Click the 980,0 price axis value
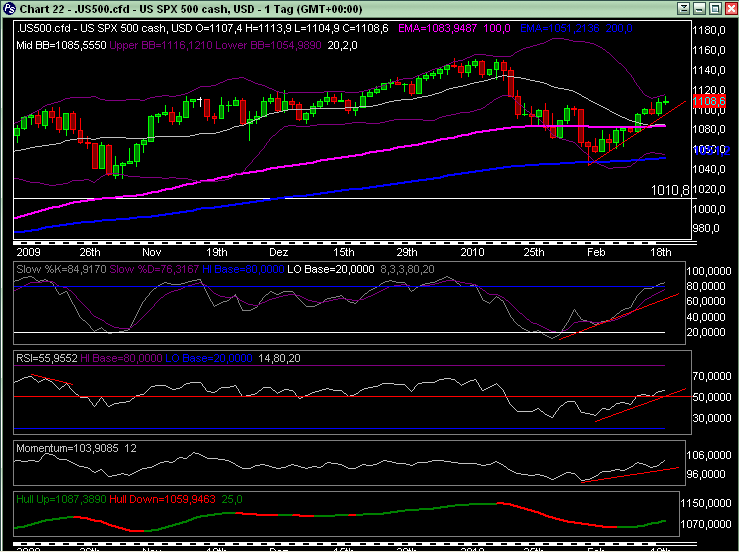739x552 pixels. point(706,229)
